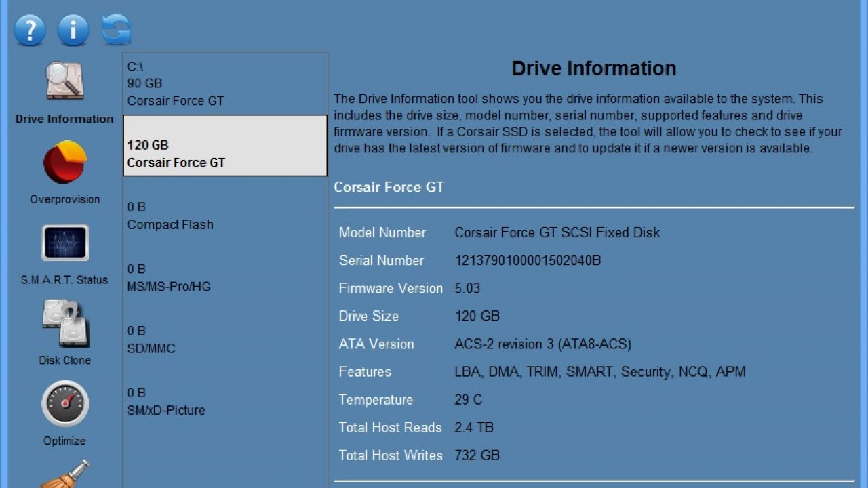Click value ACS-2 revision 3 (ATA8-ACS)
Viewport: 868px width, 488px height.
coord(542,344)
